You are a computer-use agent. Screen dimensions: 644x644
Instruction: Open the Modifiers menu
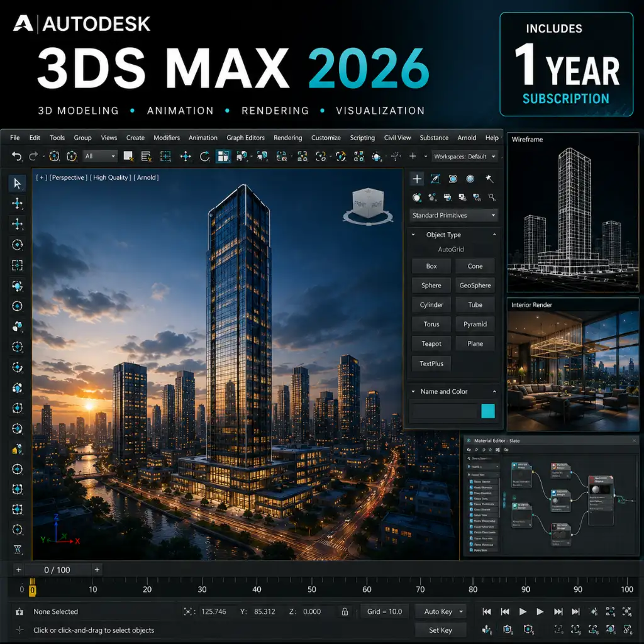coord(166,138)
